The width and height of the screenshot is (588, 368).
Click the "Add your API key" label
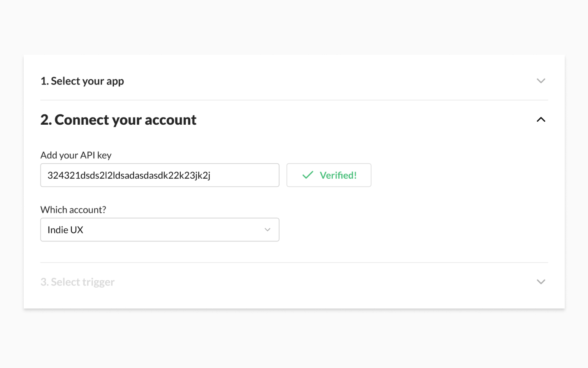coord(76,155)
